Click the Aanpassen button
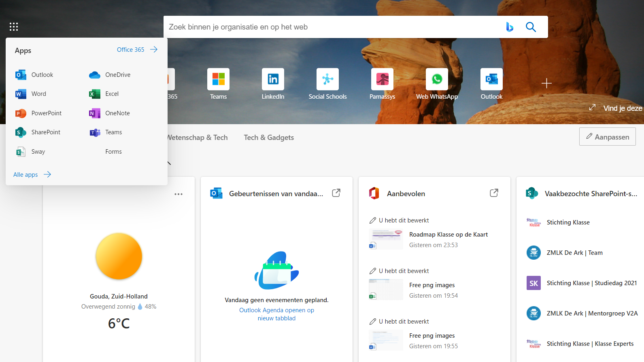The image size is (644, 362). [x=607, y=137]
